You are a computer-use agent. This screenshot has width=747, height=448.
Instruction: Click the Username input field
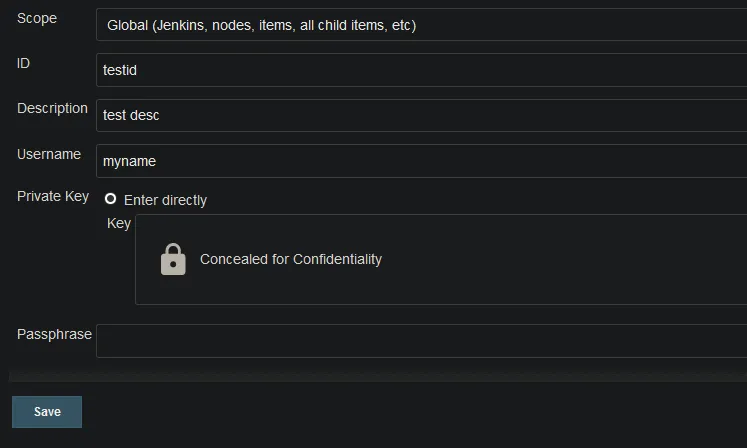(x=422, y=161)
